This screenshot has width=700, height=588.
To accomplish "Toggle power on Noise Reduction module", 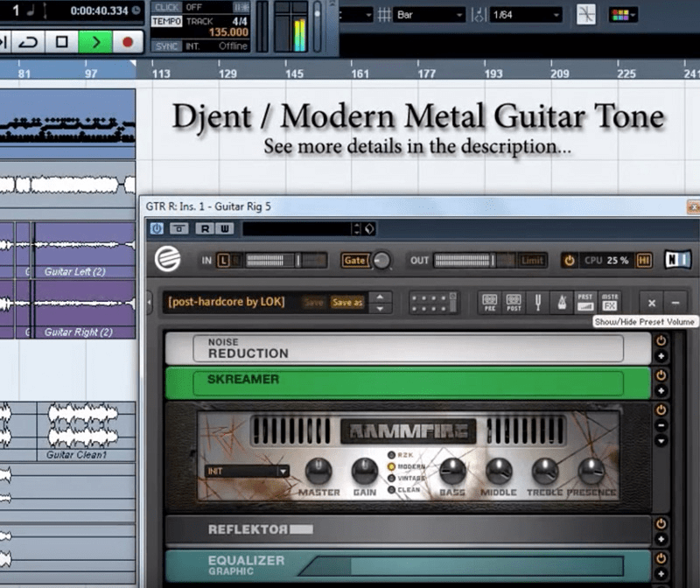I will coord(661,340).
